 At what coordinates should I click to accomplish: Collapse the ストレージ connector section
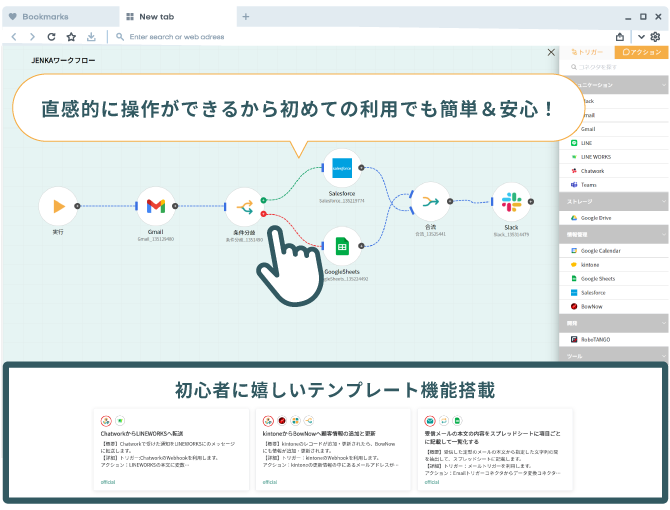663,201
